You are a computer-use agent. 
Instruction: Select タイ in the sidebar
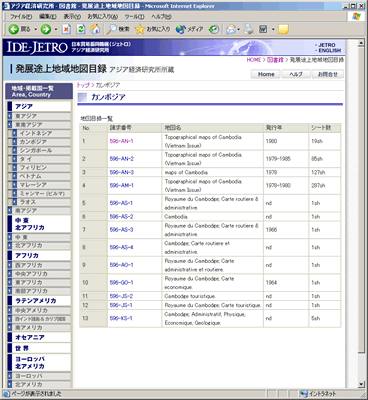(x=41, y=159)
